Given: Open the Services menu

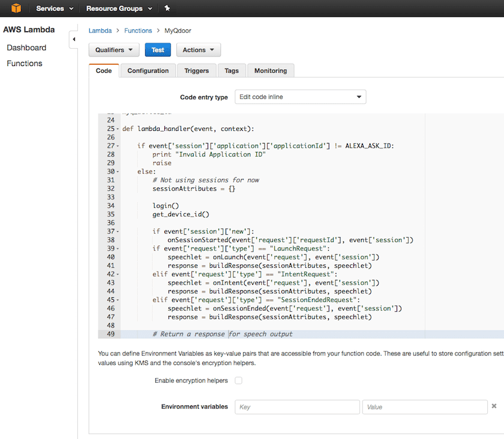Looking at the screenshot, I should tap(55, 8).
